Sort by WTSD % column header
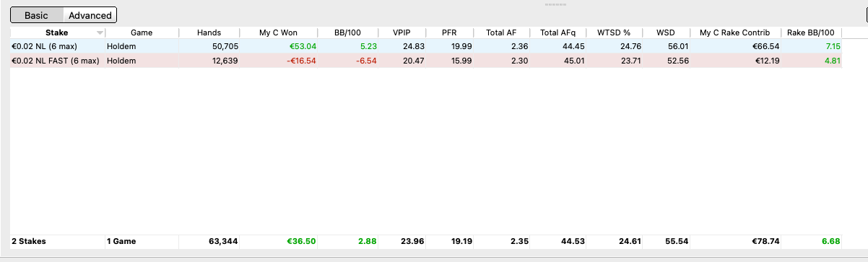868x262 pixels. tap(613, 32)
